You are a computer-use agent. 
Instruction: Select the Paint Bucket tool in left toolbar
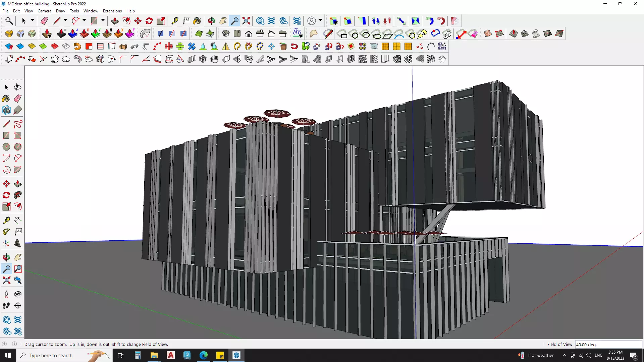click(6, 99)
